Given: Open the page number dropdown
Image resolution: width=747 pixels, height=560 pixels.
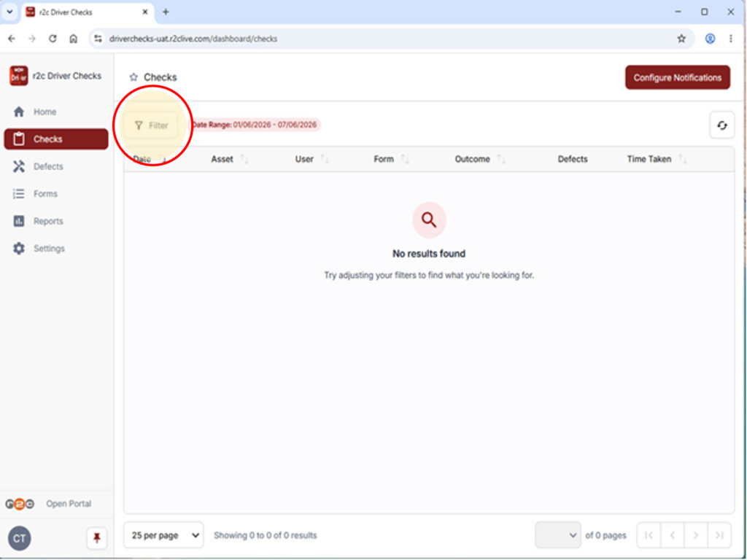Looking at the screenshot, I should point(558,535).
